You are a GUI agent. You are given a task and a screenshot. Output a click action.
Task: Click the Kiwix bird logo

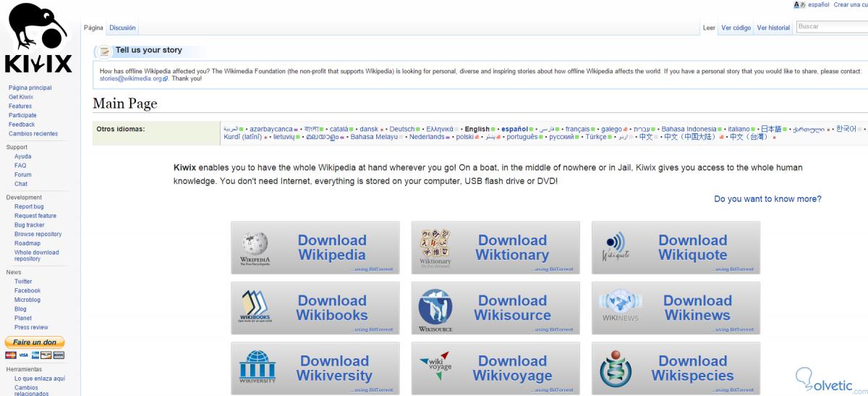point(38,38)
